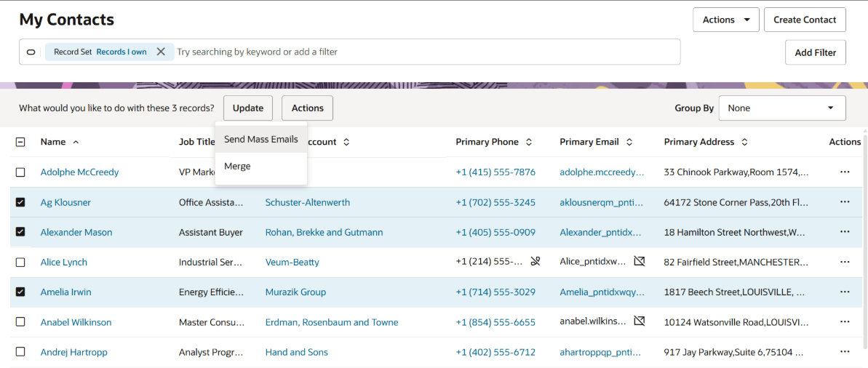Email the ahartroppqp_pnti address link
This screenshot has width=868, height=368.
(601, 351)
